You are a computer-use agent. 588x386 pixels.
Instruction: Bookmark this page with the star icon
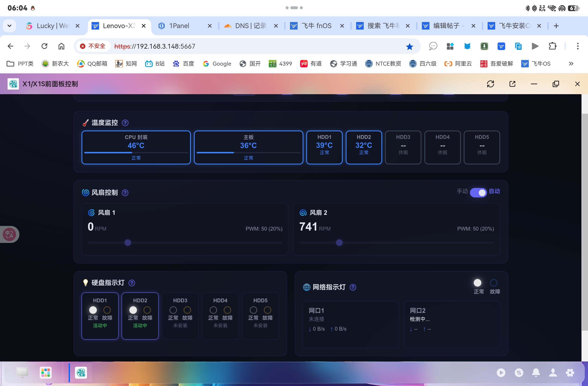click(410, 46)
